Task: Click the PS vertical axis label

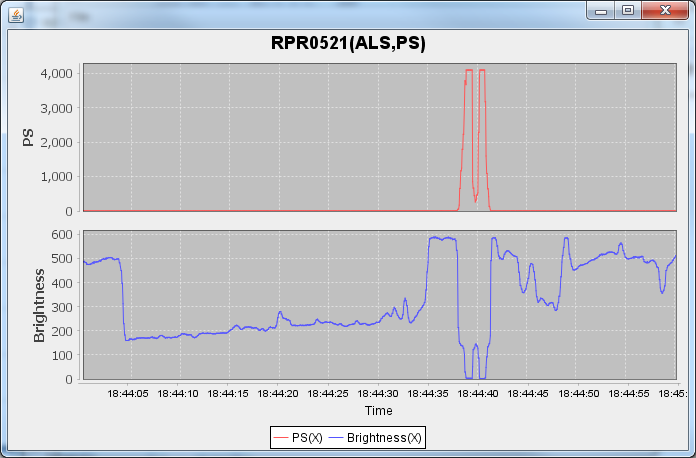Action: [x=28, y=137]
